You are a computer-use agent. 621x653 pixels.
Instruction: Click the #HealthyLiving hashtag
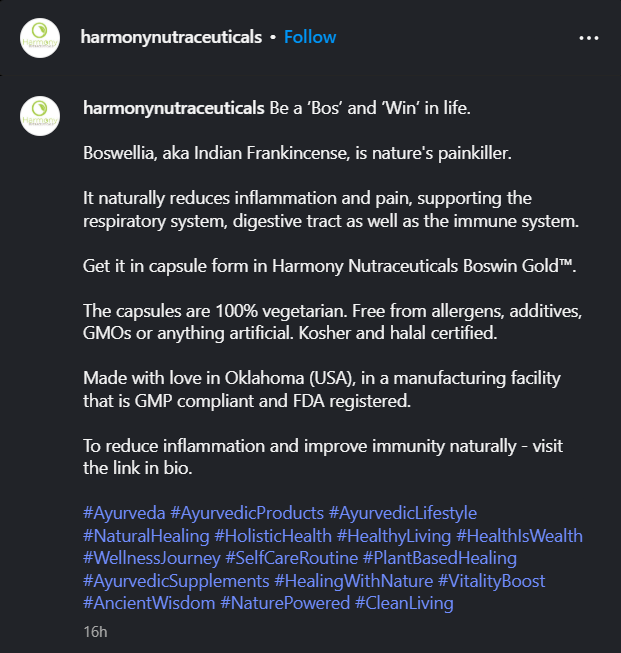point(393,536)
